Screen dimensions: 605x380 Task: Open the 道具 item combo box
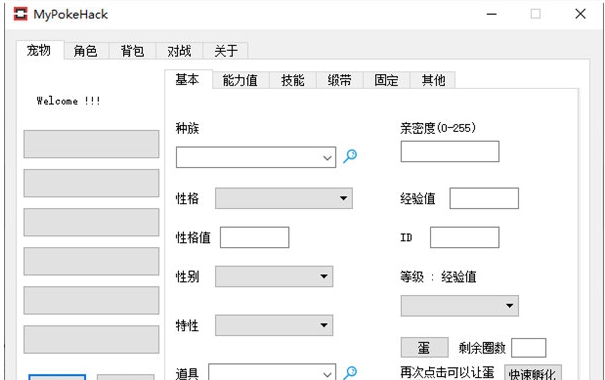coord(272,372)
